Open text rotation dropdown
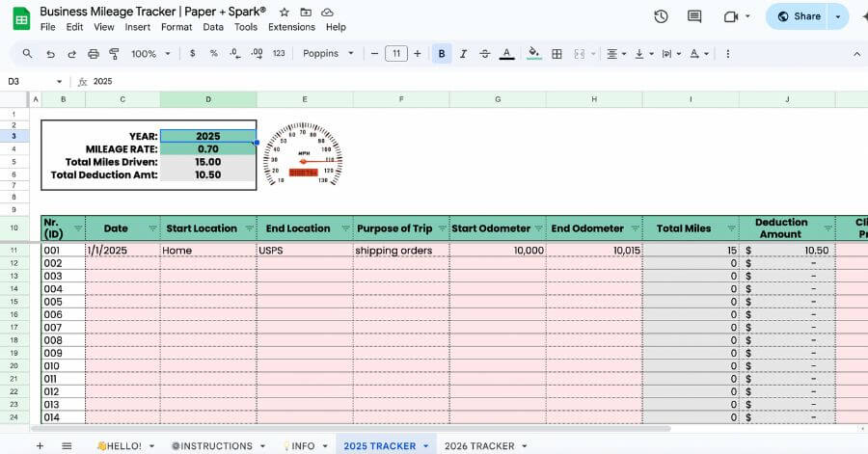Viewport: 868px width, 454px height. pos(699,54)
